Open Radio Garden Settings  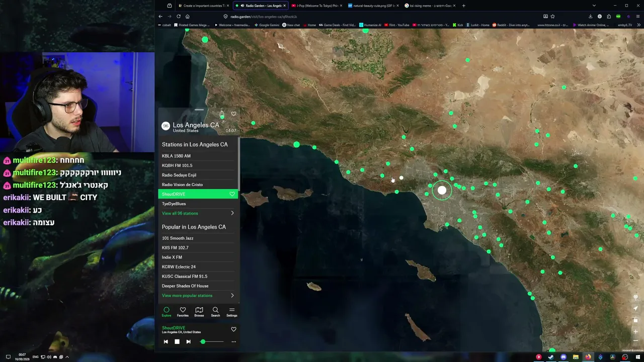[231, 312]
